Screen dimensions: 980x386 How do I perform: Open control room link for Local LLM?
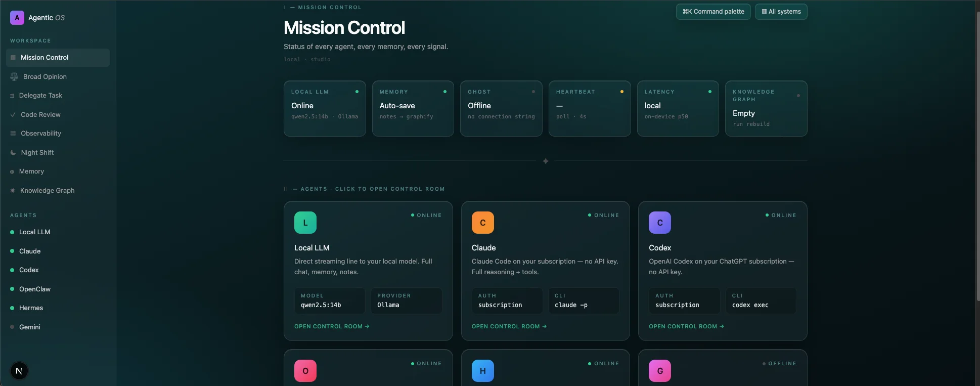tap(332, 327)
